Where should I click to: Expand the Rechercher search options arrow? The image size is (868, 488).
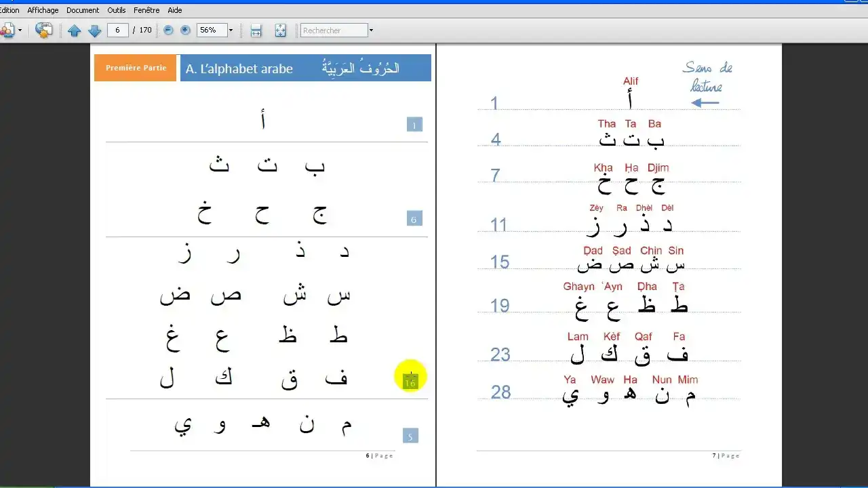(x=371, y=30)
